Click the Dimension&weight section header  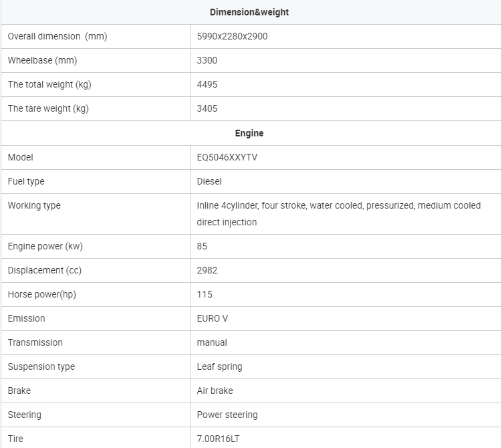pos(249,12)
